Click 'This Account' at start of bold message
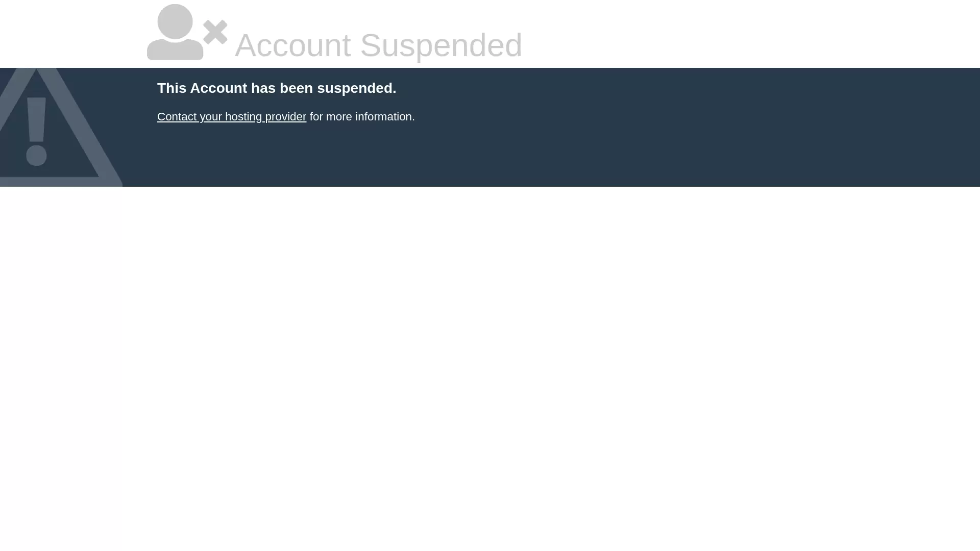The image size is (980, 551). click(x=202, y=88)
